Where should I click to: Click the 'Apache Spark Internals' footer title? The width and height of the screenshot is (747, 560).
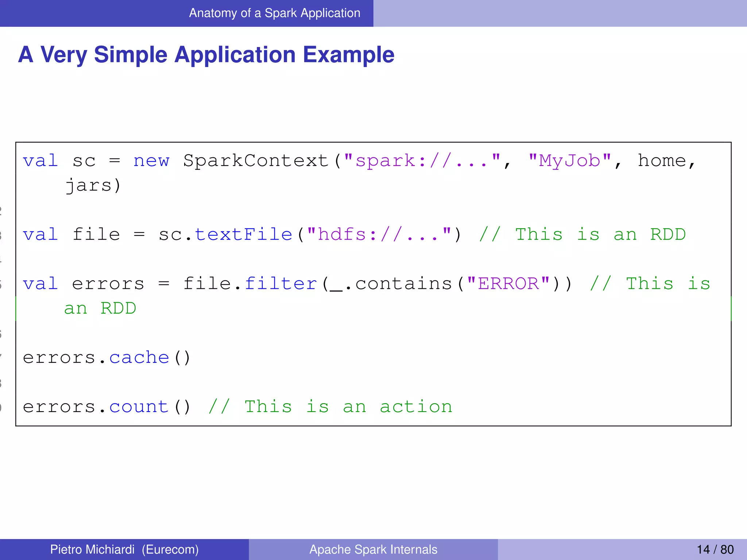[x=373, y=549]
